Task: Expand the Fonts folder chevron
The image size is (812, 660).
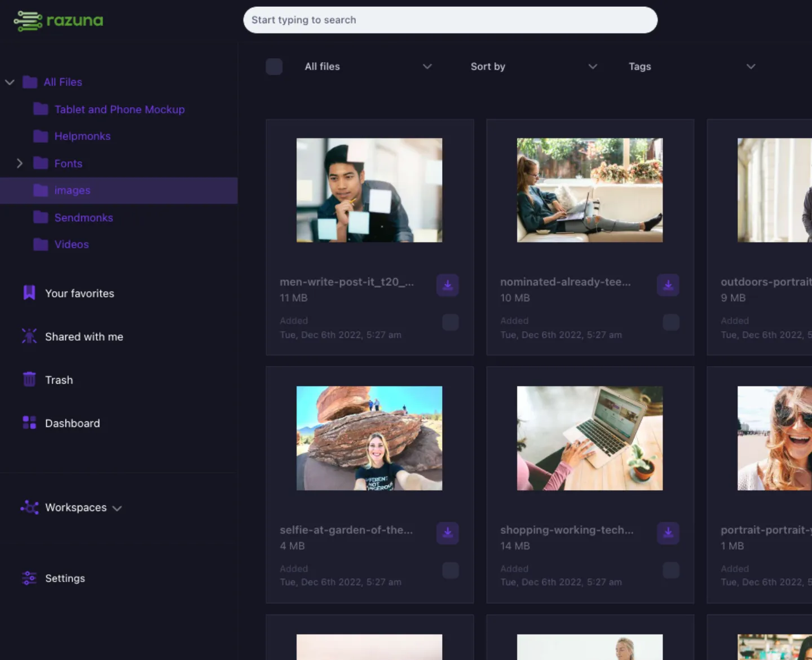Action: pyautogui.click(x=20, y=163)
